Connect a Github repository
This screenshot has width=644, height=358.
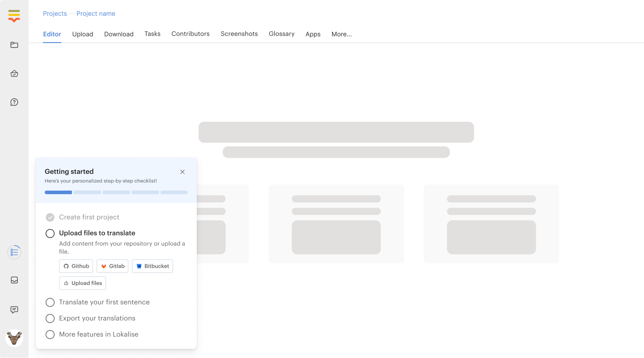point(76,266)
